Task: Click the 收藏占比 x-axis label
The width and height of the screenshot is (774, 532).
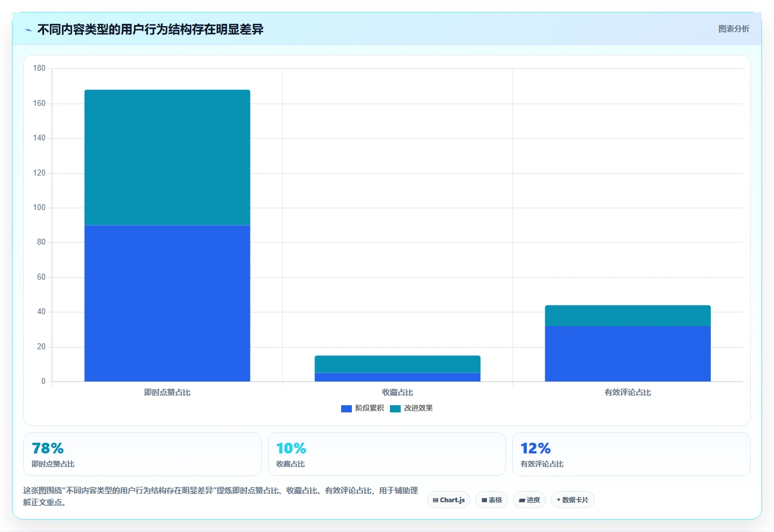Action: click(398, 393)
